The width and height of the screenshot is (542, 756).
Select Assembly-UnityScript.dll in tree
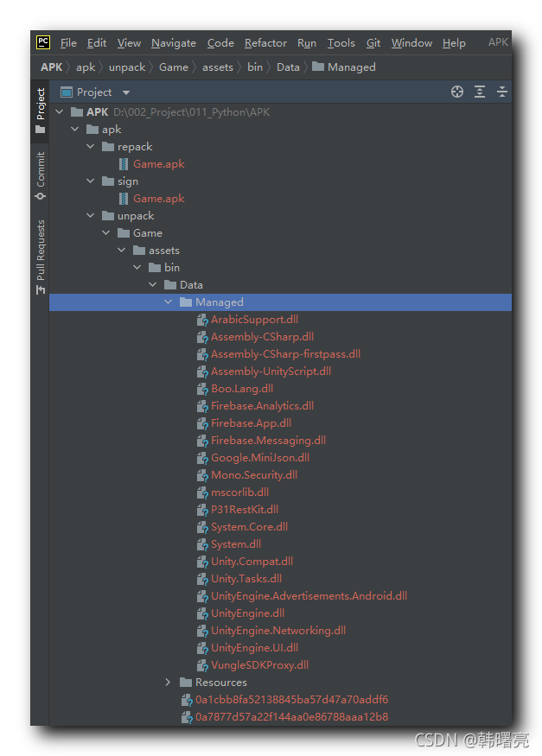click(x=271, y=372)
